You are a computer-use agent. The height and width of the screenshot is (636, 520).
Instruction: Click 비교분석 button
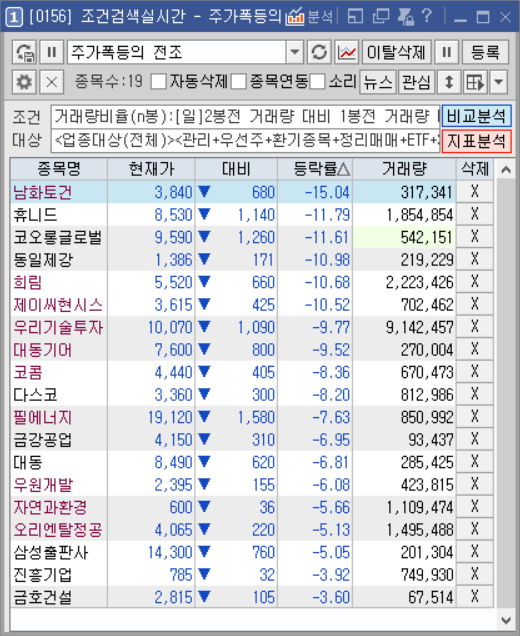pyautogui.click(x=476, y=116)
